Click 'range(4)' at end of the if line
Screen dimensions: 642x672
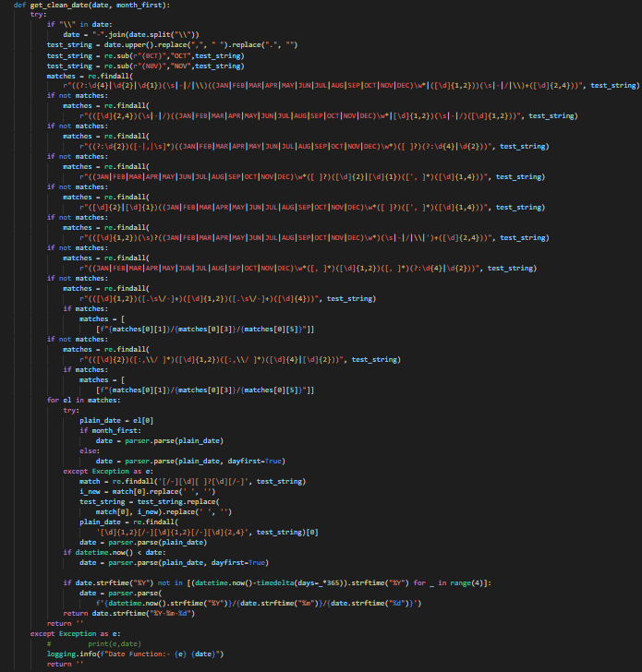pyautogui.click(x=466, y=583)
